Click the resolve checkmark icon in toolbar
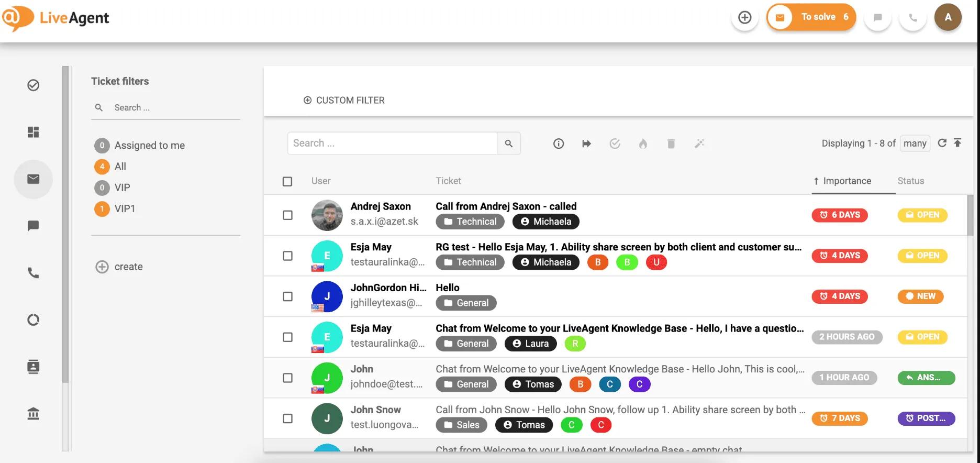The height and width of the screenshot is (463, 980). point(615,144)
